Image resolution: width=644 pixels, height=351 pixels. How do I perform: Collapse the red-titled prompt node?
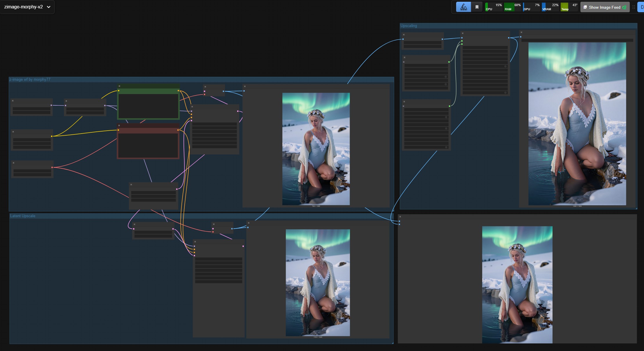coord(119,125)
